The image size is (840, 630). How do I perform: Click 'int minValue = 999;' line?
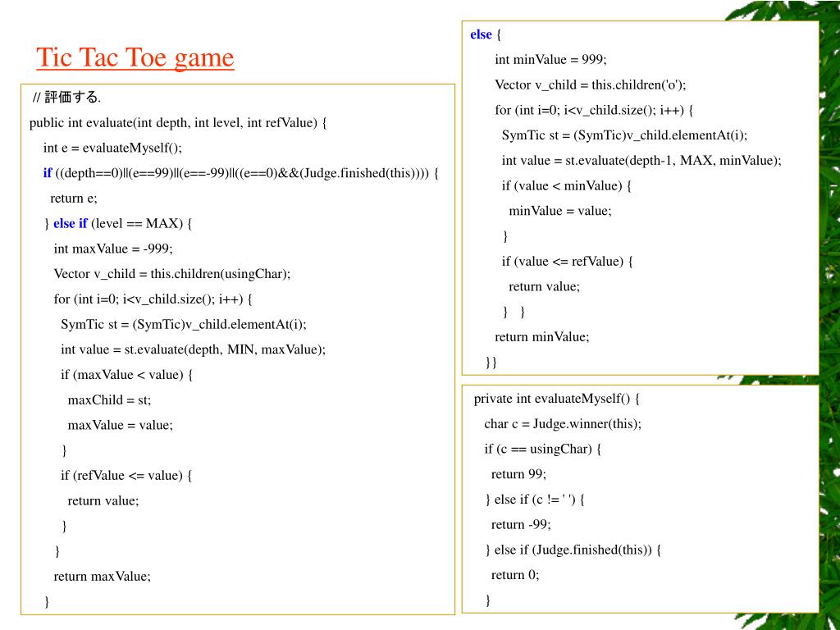pyautogui.click(x=550, y=60)
